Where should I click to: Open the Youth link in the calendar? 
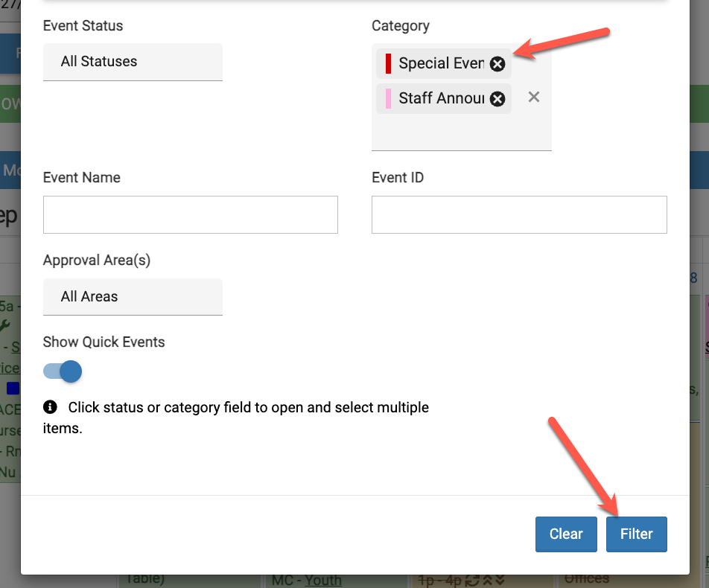point(323,580)
